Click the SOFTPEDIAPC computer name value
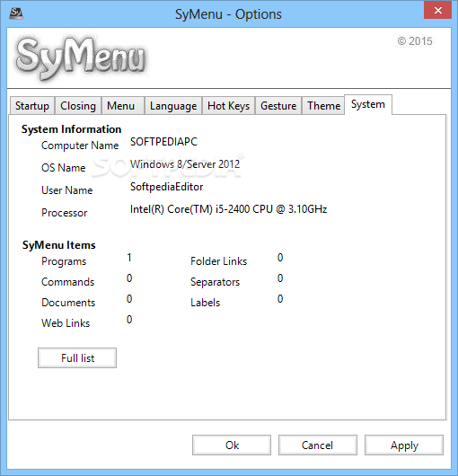 164,142
